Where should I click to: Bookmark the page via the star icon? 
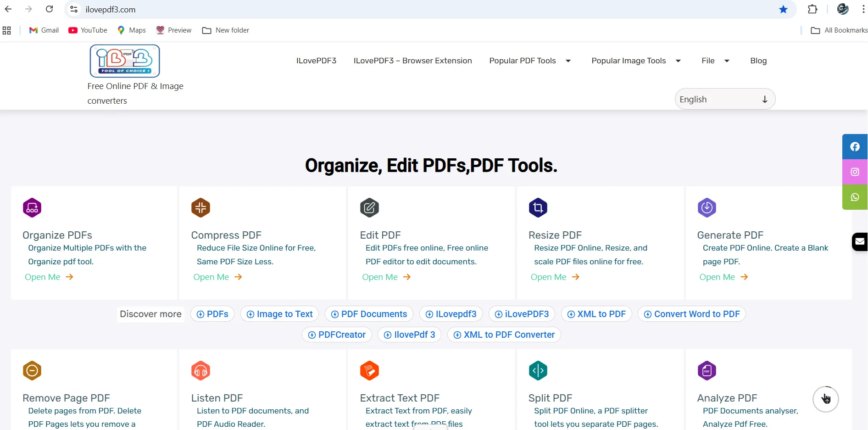click(783, 9)
